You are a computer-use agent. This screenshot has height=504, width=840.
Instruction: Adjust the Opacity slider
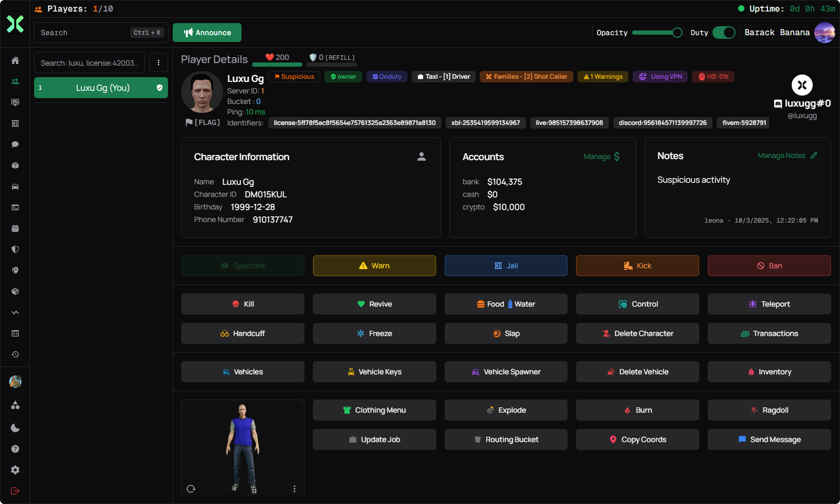(657, 33)
